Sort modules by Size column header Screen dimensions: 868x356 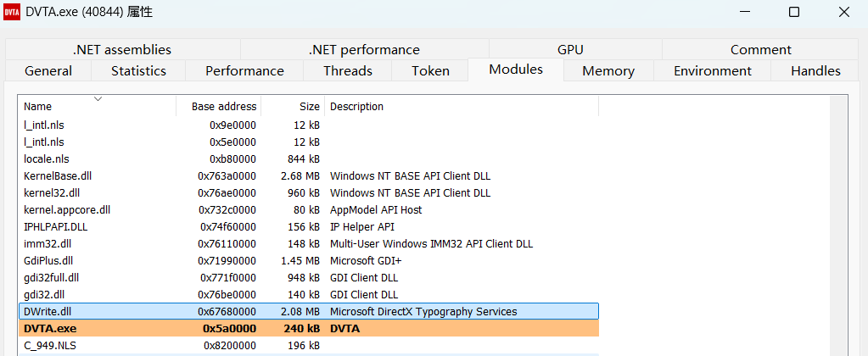point(310,107)
